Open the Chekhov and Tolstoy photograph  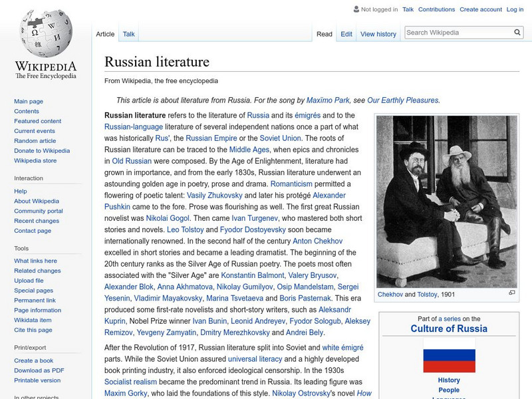tap(447, 201)
